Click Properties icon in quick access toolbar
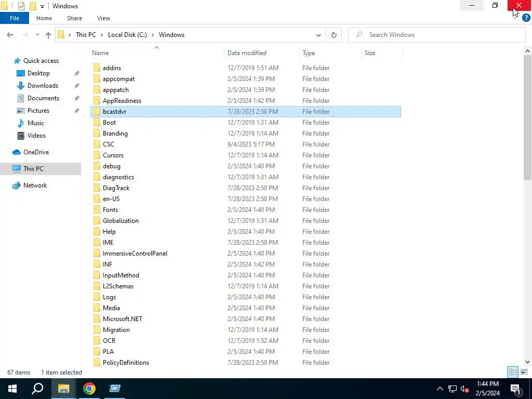This screenshot has width=532, height=399. tap(21, 6)
